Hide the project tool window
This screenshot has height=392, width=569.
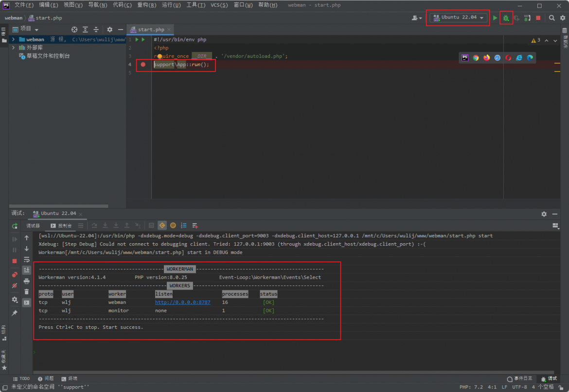(121, 29)
